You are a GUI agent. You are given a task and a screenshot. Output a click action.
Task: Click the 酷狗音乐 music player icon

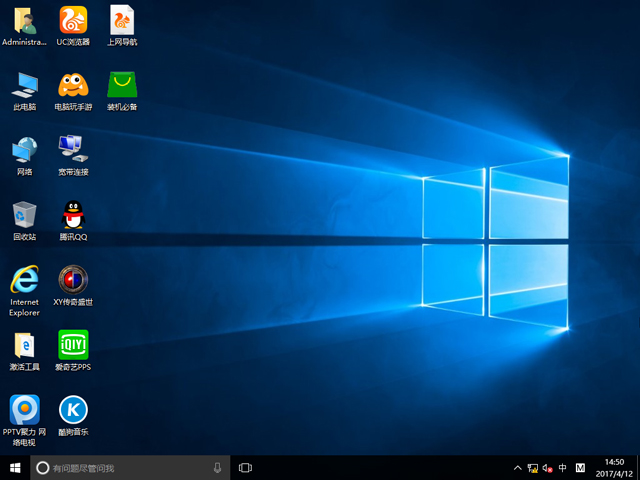(72, 410)
